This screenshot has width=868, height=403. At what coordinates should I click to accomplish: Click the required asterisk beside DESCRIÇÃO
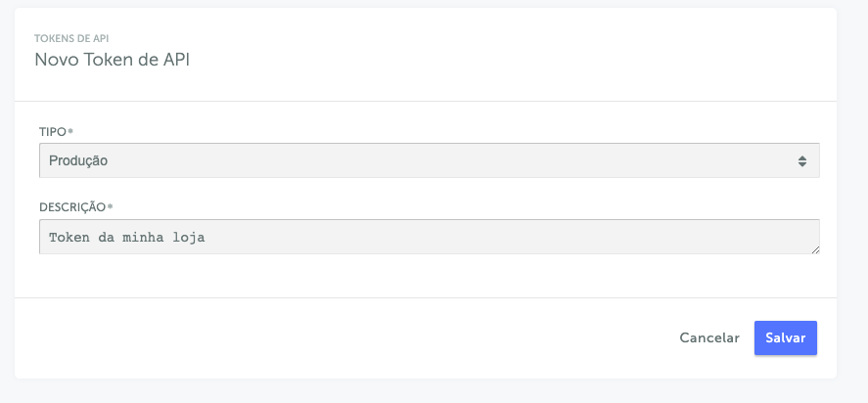coord(111,207)
